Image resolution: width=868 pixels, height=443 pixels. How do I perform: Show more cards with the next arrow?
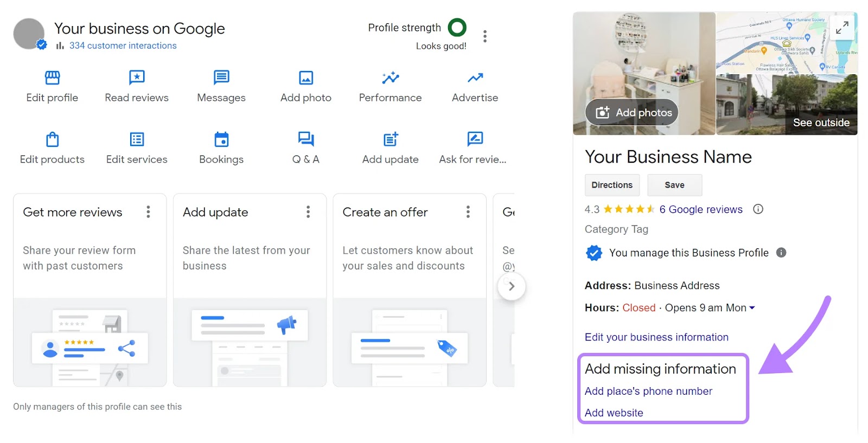(x=512, y=286)
